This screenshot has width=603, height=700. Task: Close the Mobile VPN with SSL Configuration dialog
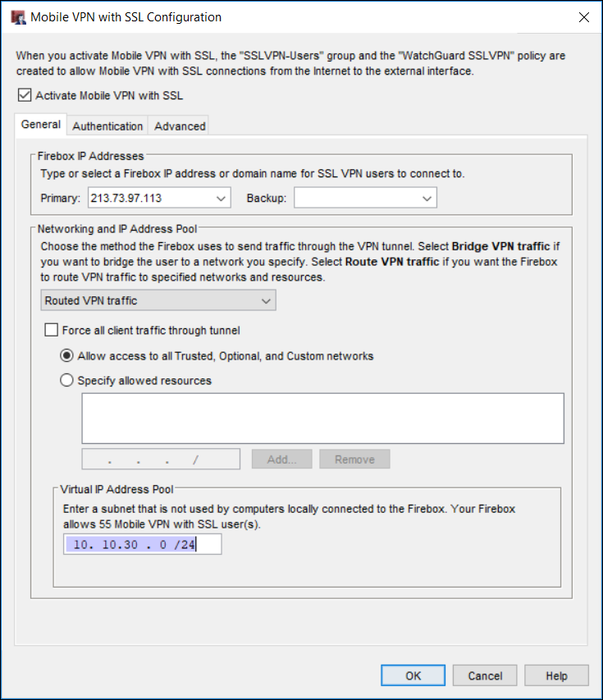tap(583, 17)
